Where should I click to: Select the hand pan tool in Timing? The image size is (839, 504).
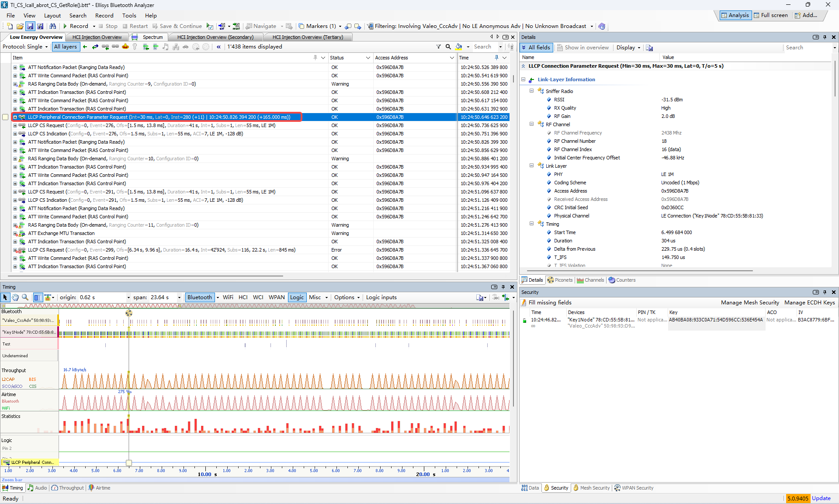point(15,297)
